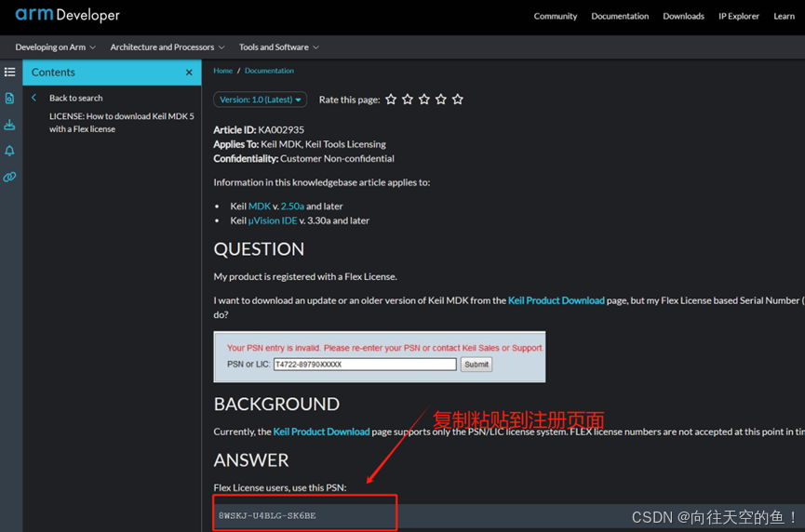Click 'Confidentiality: Customer Non-confidential' text
The image size is (805, 532).
[x=304, y=158]
